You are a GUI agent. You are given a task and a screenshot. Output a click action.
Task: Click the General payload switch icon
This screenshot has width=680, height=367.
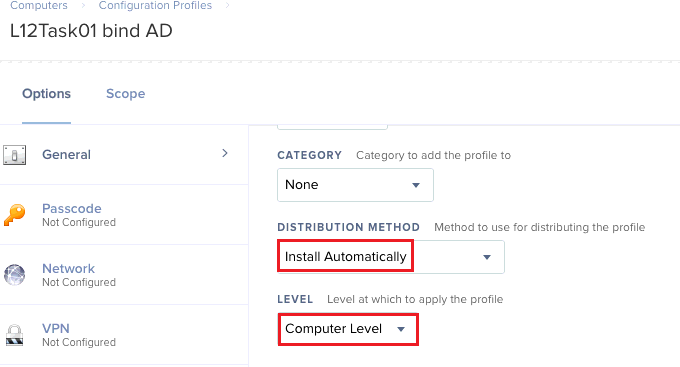tap(14, 155)
